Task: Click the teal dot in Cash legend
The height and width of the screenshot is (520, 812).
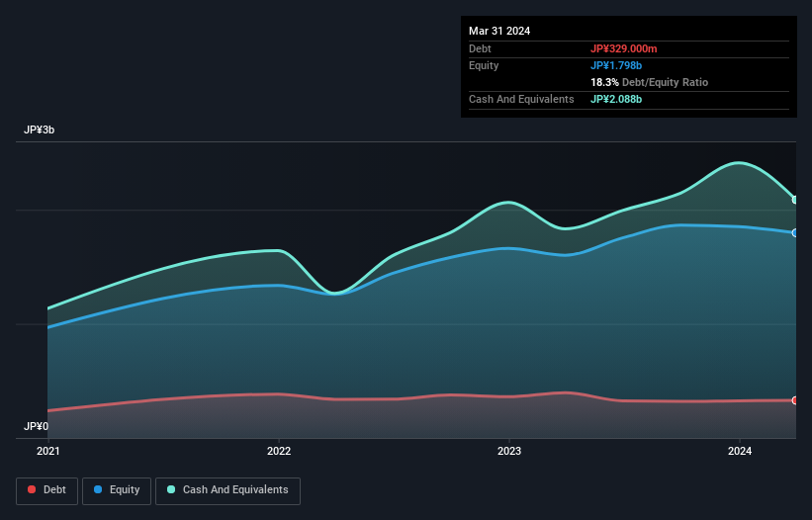Action: [171, 489]
